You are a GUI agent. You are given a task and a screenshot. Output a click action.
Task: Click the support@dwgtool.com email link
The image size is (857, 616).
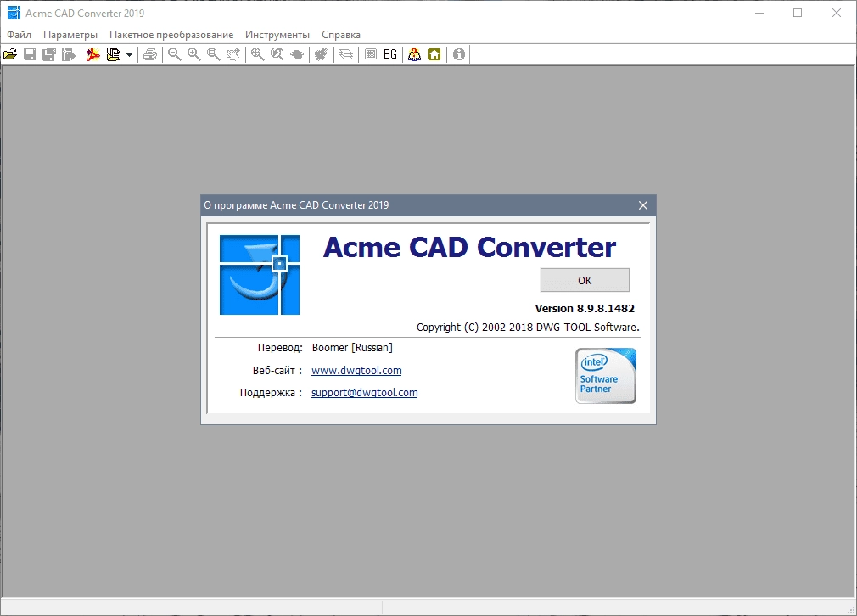[365, 393]
